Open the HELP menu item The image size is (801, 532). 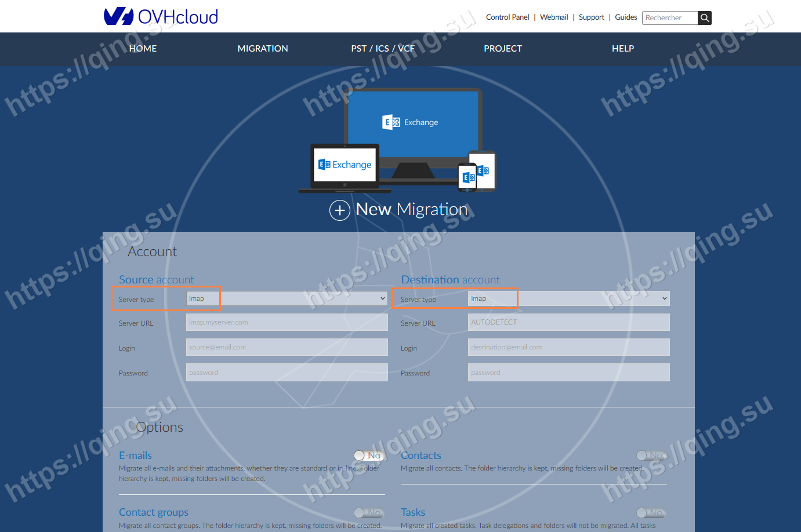coord(623,49)
